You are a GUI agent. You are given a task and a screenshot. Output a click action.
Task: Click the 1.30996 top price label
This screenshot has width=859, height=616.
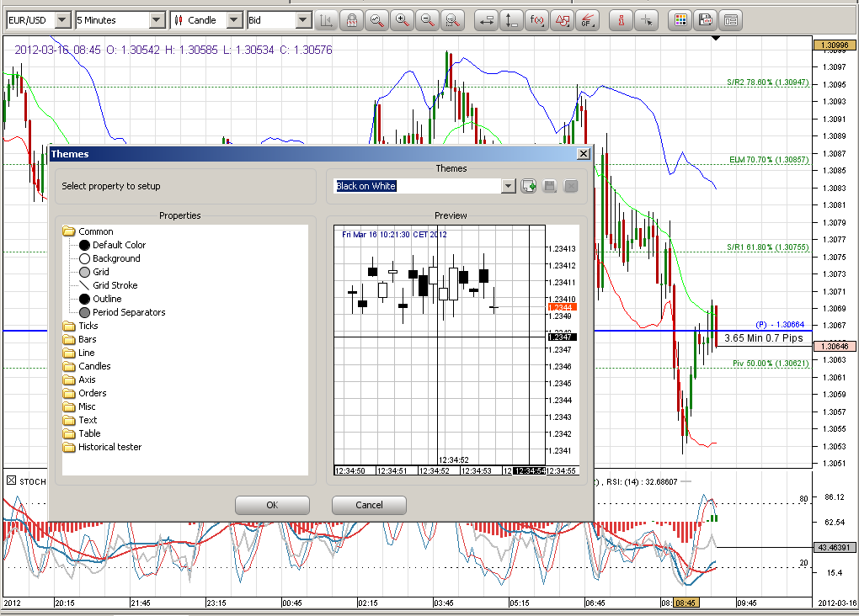tap(834, 45)
